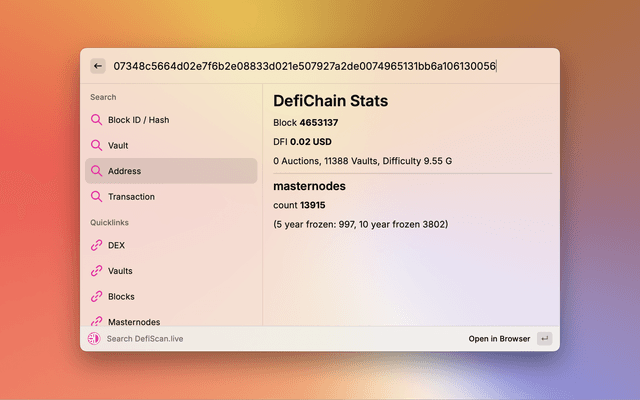Select the Vault search item

(170, 145)
